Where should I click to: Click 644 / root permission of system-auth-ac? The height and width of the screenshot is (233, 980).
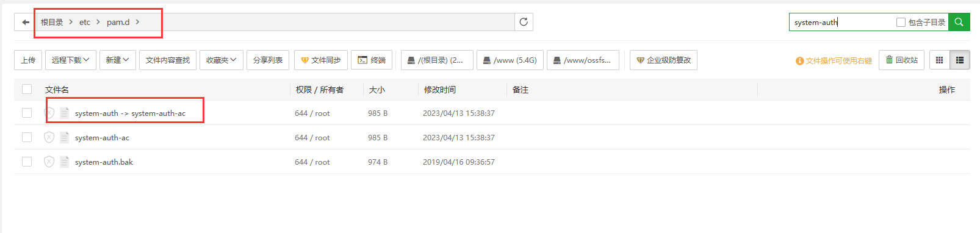[x=312, y=138]
